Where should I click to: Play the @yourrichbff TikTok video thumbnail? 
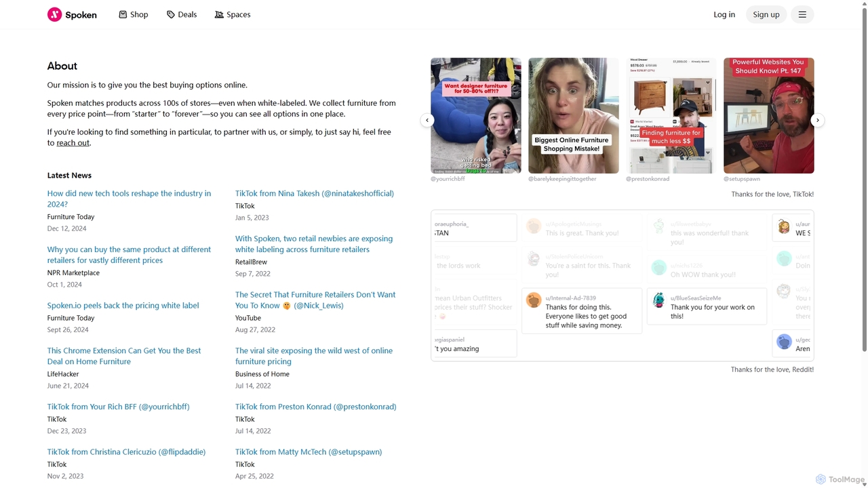coord(476,116)
